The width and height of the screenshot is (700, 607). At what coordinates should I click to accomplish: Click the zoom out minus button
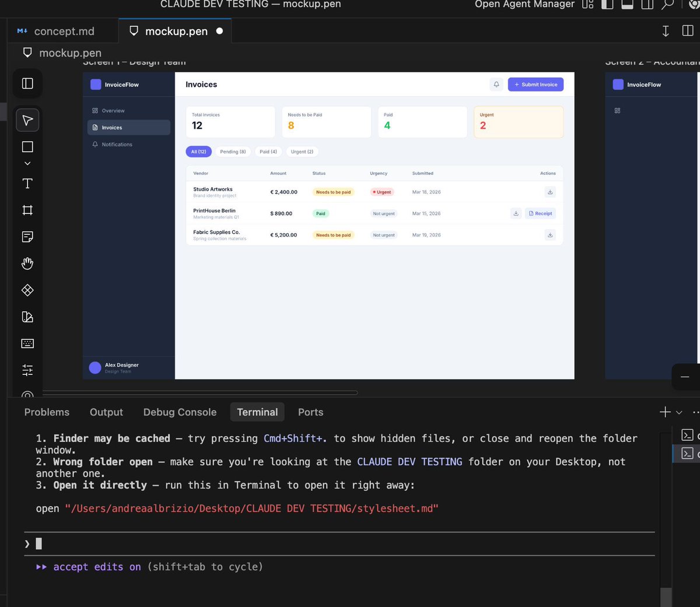[685, 377]
